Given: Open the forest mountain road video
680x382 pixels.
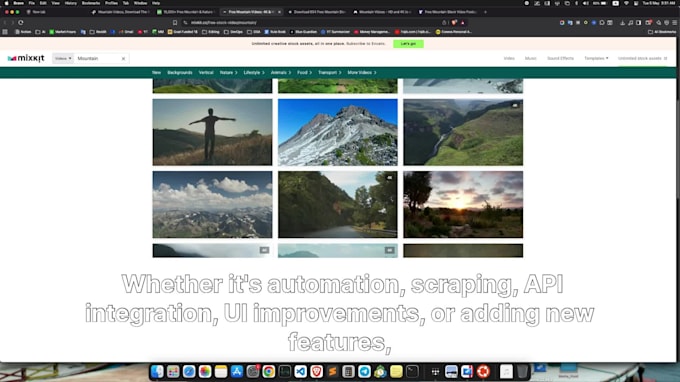Looking at the screenshot, I should [338, 204].
